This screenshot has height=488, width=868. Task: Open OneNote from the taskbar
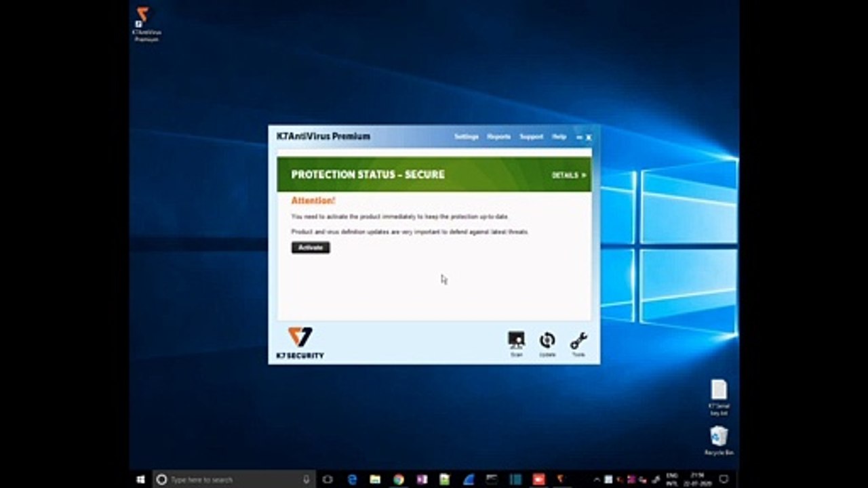422,479
